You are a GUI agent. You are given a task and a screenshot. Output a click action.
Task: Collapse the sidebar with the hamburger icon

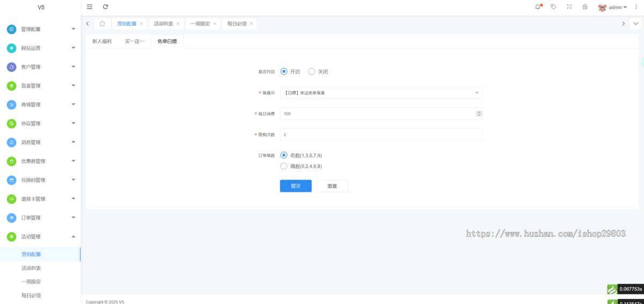click(x=90, y=7)
